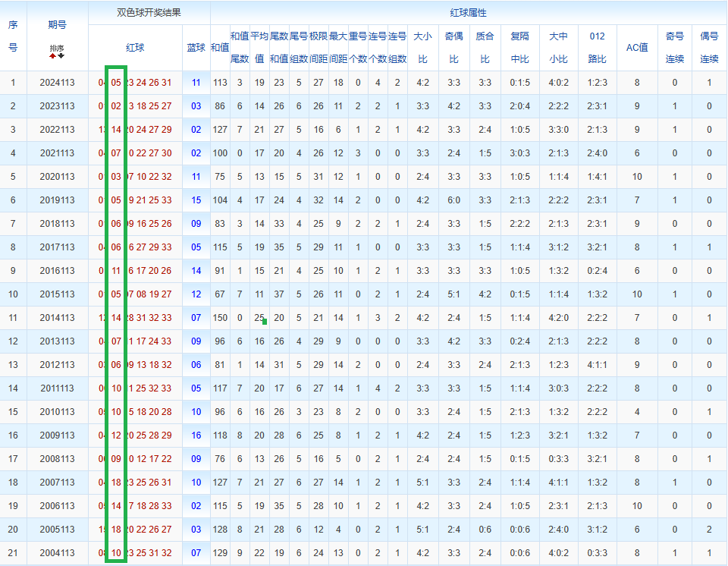The width and height of the screenshot is (728, 566).
Task: Click sum value 67 in row 2015113
Action: click(220, 294)
